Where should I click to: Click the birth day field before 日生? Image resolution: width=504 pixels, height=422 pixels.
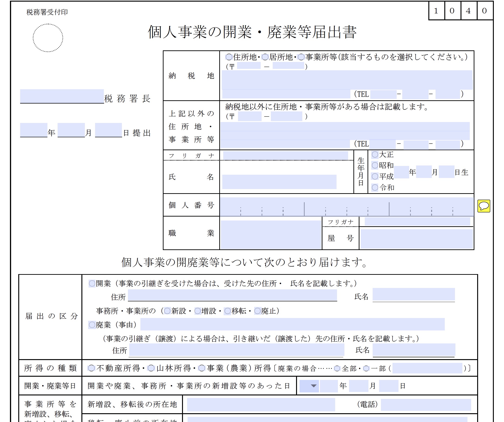click(446, 172)
